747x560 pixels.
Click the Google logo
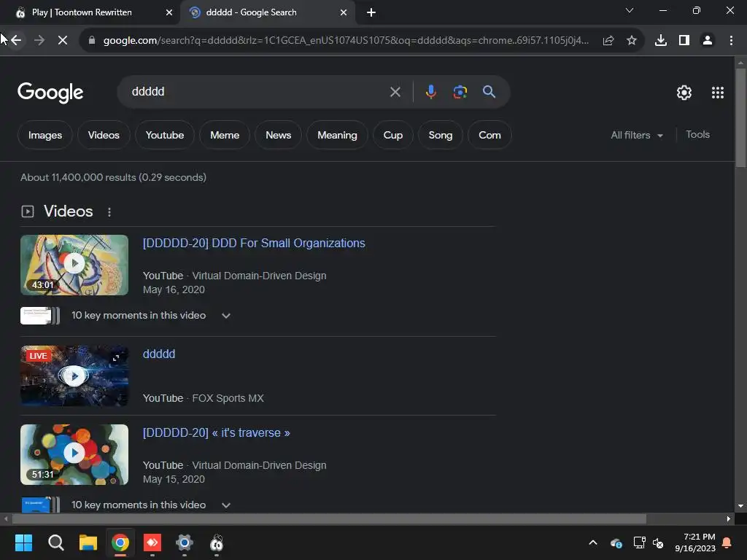(50, 92)
